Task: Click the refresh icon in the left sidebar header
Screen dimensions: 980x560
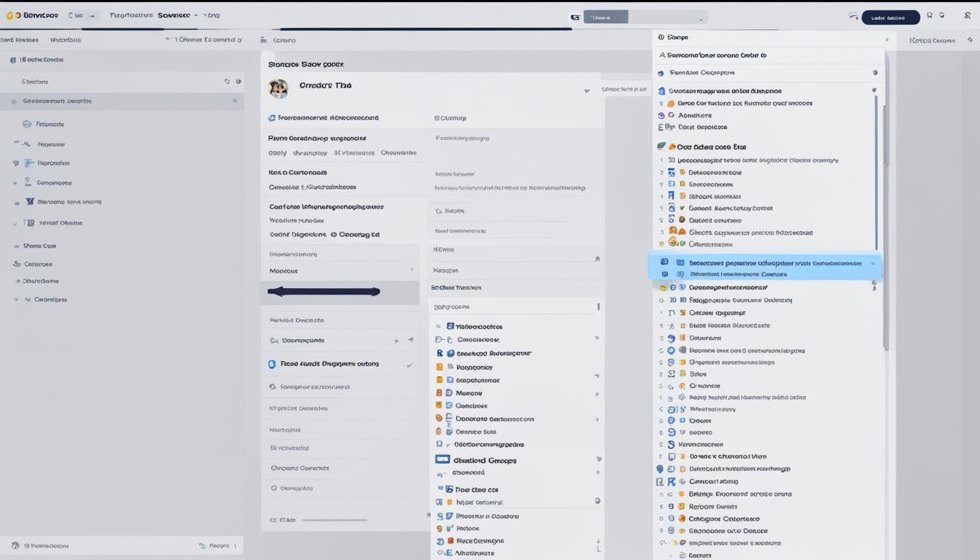Action: point(227,82)
